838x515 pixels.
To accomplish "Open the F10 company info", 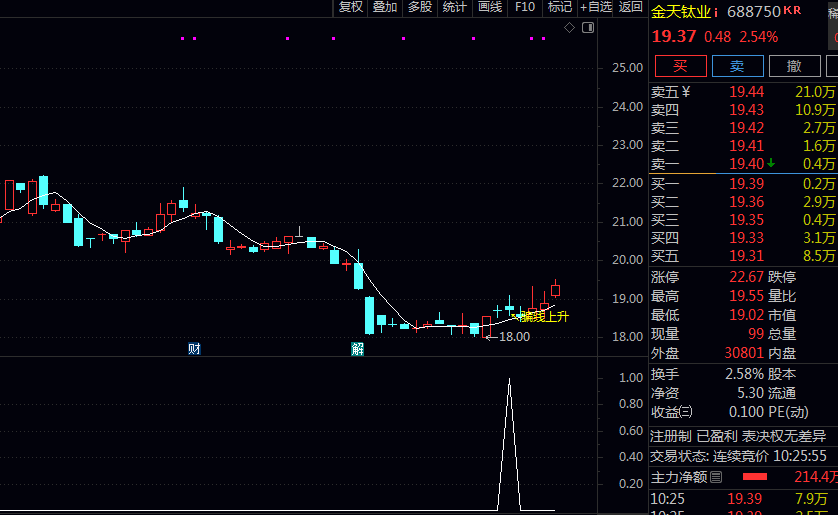I will click(524, 7).
